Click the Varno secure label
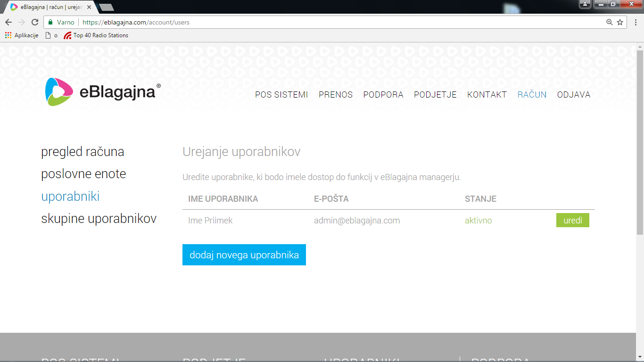Viewport: 644px width, 362px height. click(x=66, y=22)
